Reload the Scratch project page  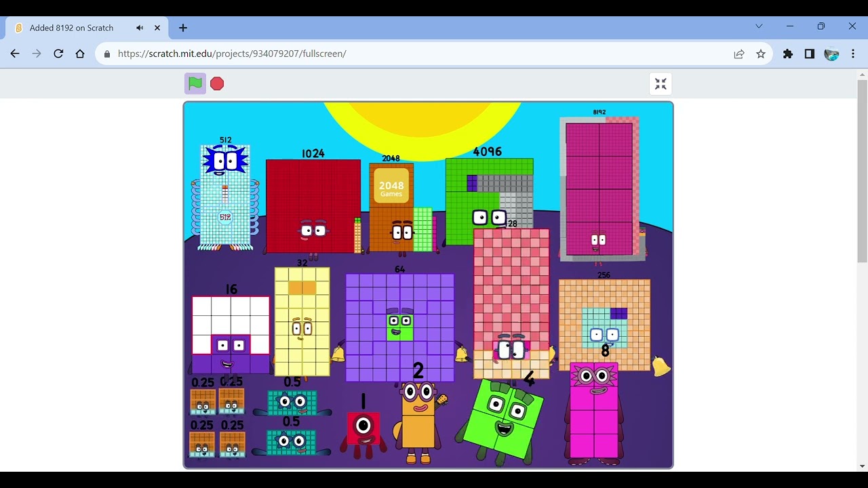pyautogui.click(x=58, y=54)
